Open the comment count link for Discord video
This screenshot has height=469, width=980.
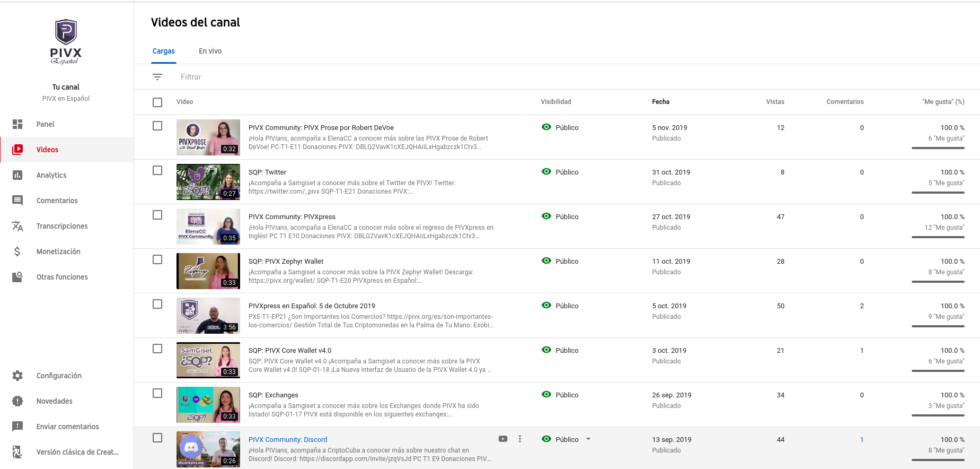click(x=862, y=439)
